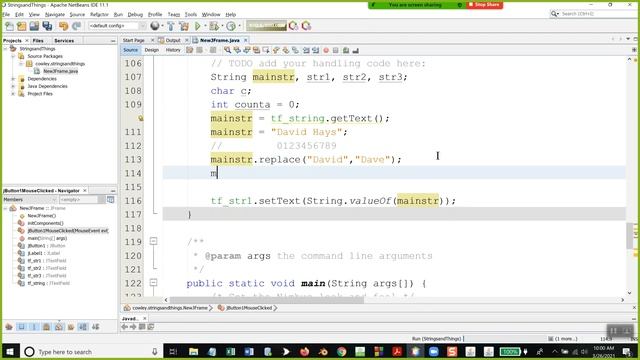Click the Undo toolbar icon

[63, 26]
